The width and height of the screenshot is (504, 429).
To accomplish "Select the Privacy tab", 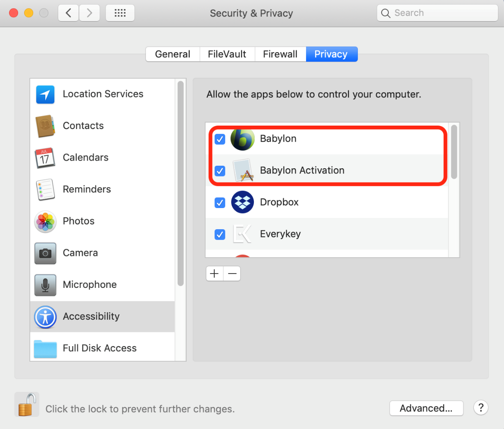I will click(332, 54).
